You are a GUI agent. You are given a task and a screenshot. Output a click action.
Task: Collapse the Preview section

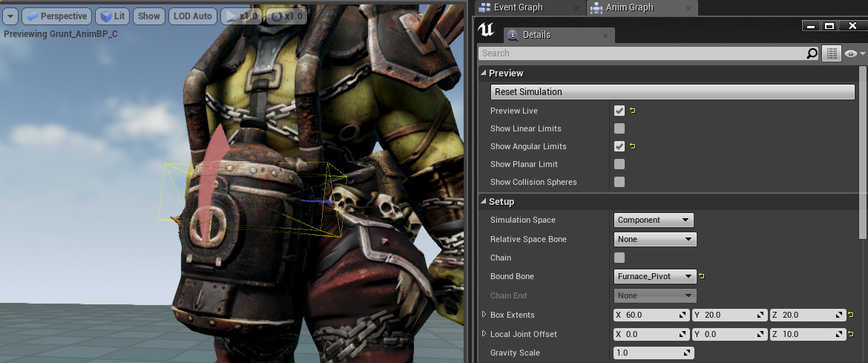click(483, 73)
